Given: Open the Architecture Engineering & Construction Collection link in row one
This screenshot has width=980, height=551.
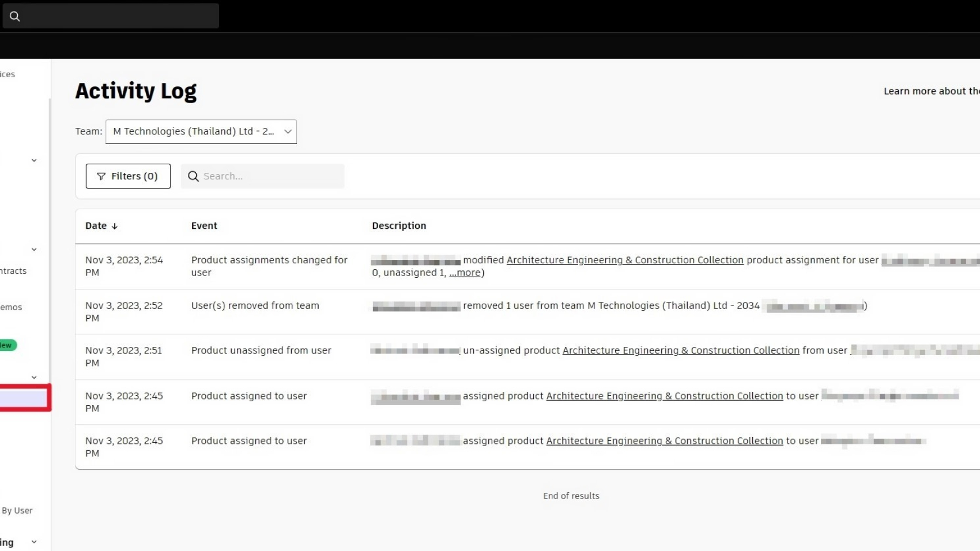Looking at the screenshot, I should (625, 260).
